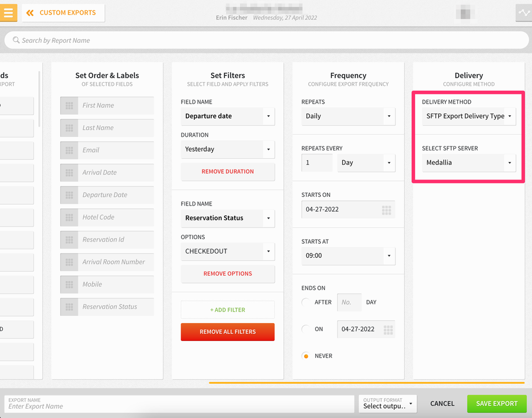The width and height of the screenshot is (532, 418).
Task: Focus the Search by Report Name field
Action: pyautogui.click(x=267, y=40)
